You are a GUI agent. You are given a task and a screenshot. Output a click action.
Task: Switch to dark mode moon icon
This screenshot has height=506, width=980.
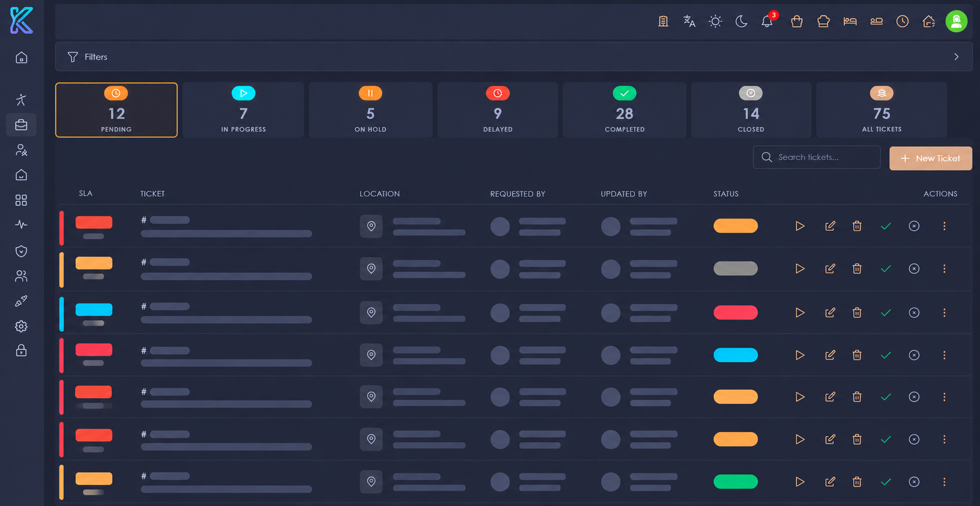click(x=741, y=21)
